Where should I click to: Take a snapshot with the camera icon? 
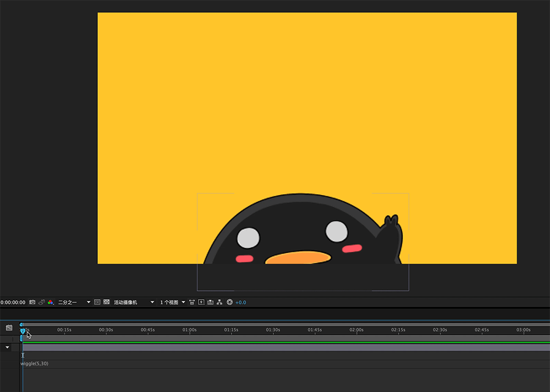[32, 302]
